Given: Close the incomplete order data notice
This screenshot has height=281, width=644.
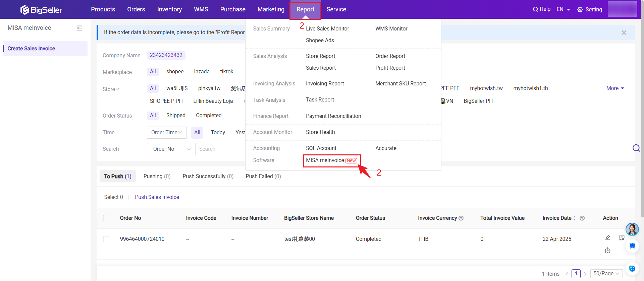Looking at the screenshot, I should pyautogui.click(x=624, y=32).
